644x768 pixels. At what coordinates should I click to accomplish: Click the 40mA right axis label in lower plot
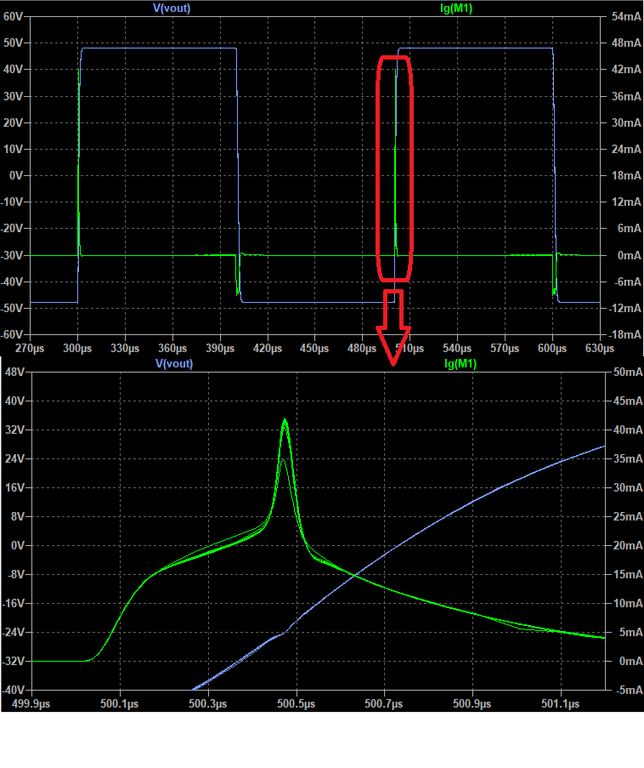628,430
